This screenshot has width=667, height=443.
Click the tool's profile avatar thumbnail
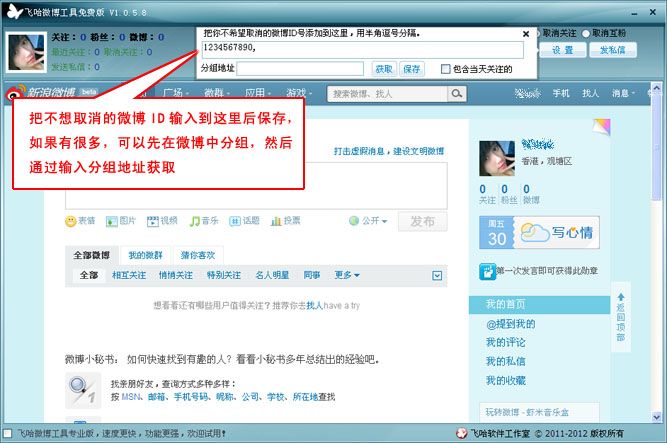coord(26,52)
